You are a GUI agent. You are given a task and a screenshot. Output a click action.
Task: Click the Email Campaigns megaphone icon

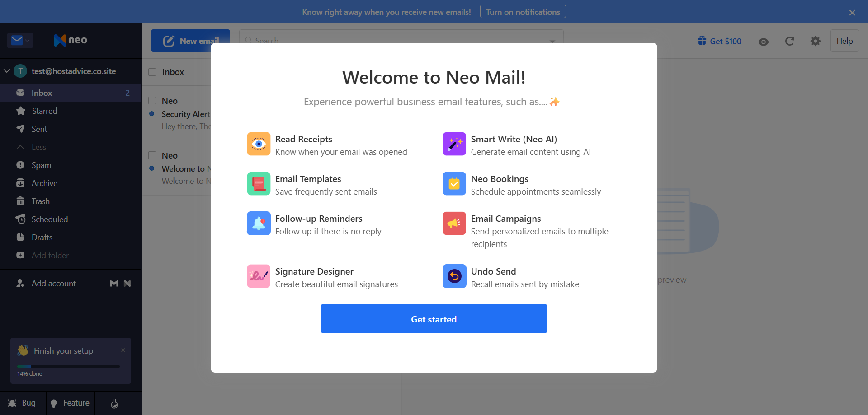(x=454, y=224)
